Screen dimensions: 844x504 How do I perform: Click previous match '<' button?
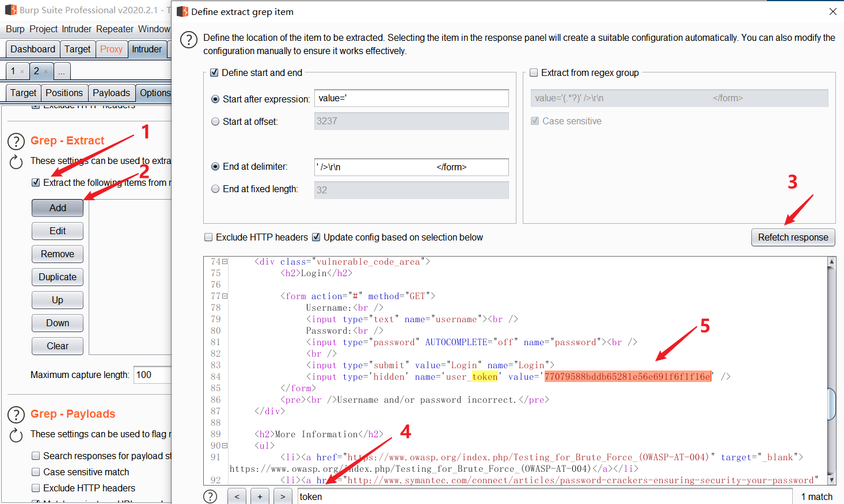(237, 497)
